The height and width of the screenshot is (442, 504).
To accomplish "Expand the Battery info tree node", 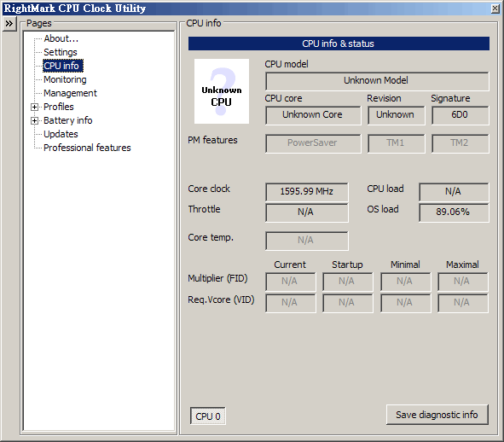I will 34,120.
